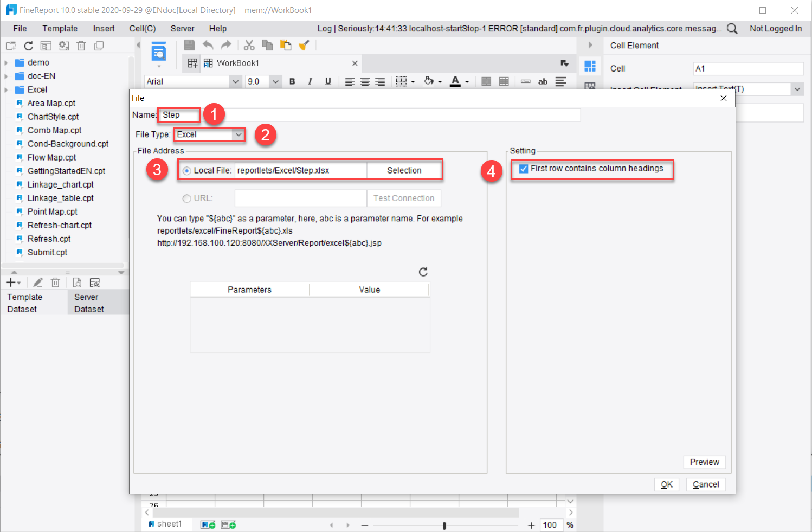Underline the cell text
812x532 pixels.
(328, 81)
